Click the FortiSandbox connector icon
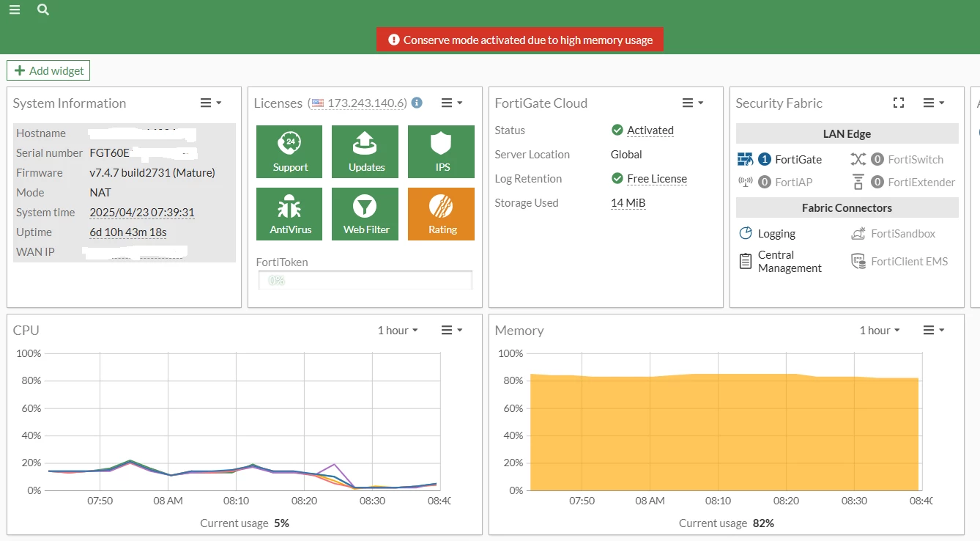Screen dimensions: 980x541 (858, 233)
